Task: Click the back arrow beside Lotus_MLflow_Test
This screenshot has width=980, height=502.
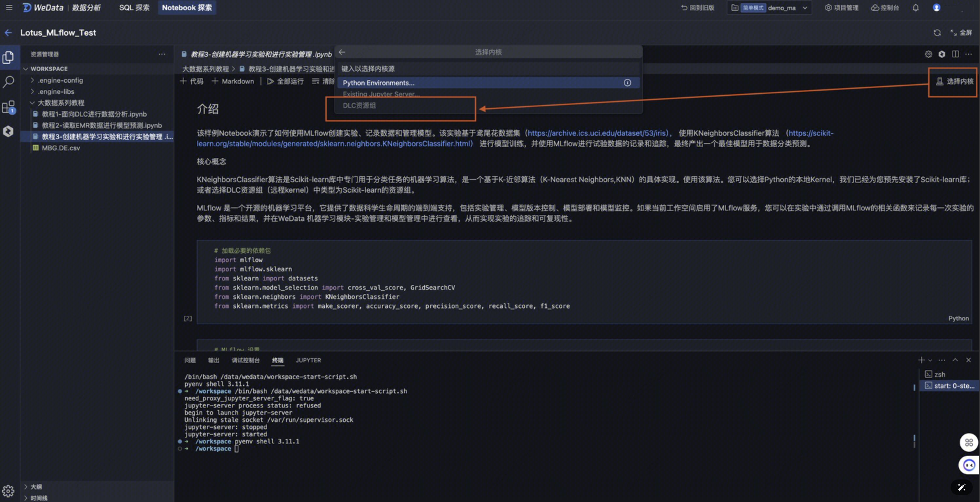Action: 9,33
